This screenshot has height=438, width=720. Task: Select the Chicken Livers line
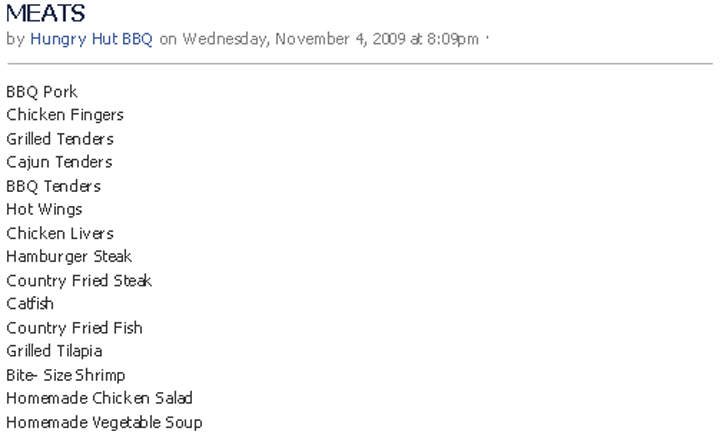pos(60,233)
